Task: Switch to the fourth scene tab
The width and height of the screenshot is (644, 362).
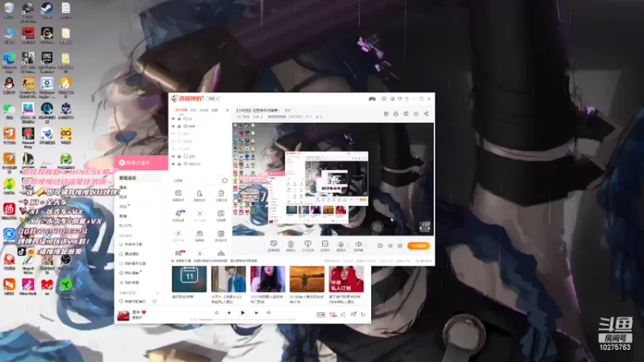Action: [x=215, y=110]
